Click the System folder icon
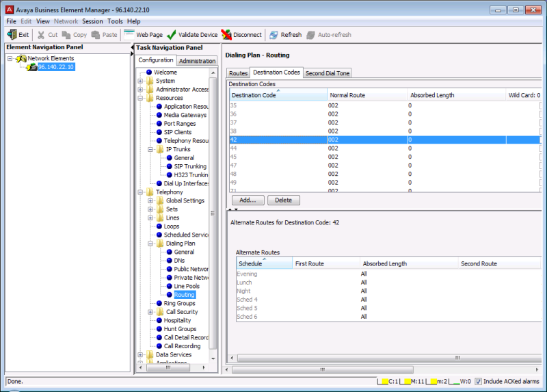 pos(150,81)
